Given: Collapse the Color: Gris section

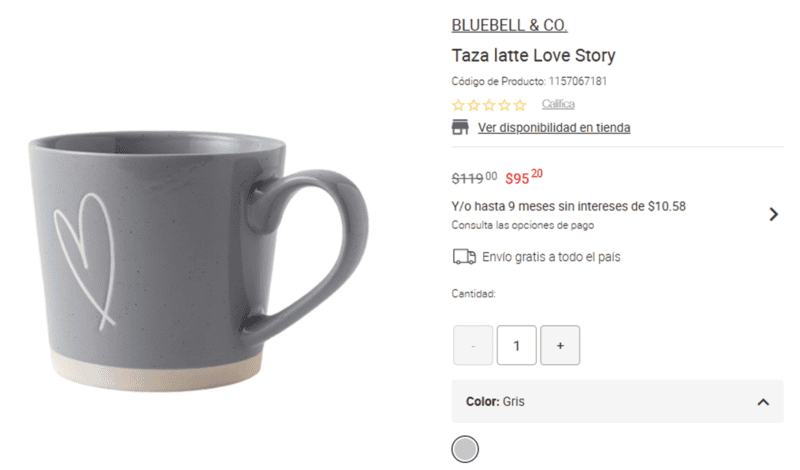Looking at the screenshot, I should point(763,402).
